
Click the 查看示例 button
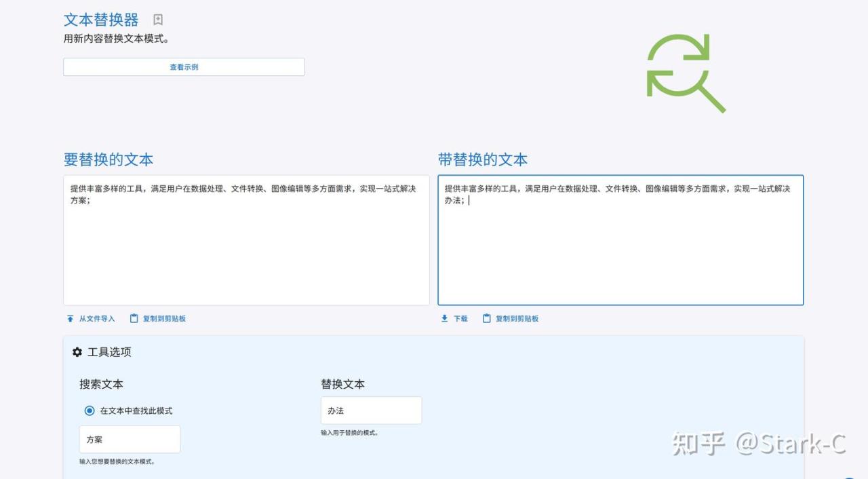pos(184,67)
